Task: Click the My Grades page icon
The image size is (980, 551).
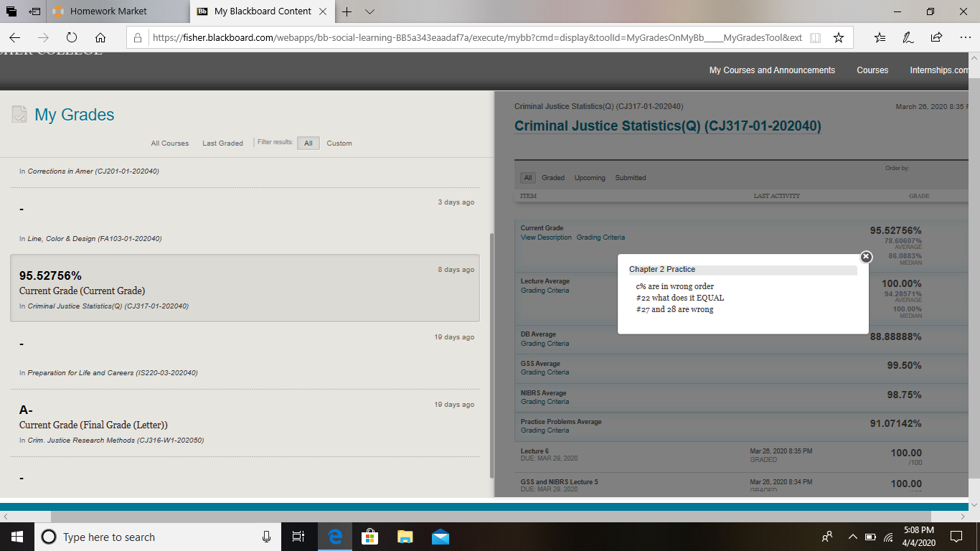Action: (x=19, y=115)
